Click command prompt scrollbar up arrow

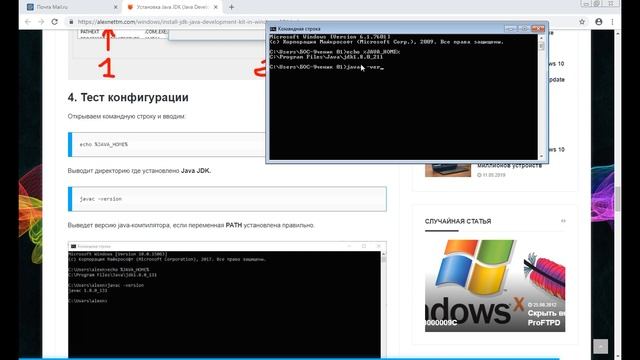tap(542, 38)
